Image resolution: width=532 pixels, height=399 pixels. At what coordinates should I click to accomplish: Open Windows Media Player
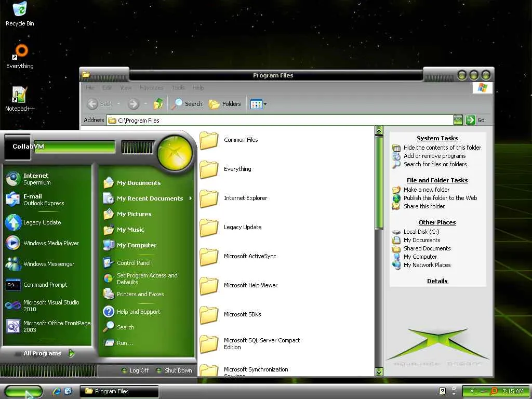click(x=47, y=243)
